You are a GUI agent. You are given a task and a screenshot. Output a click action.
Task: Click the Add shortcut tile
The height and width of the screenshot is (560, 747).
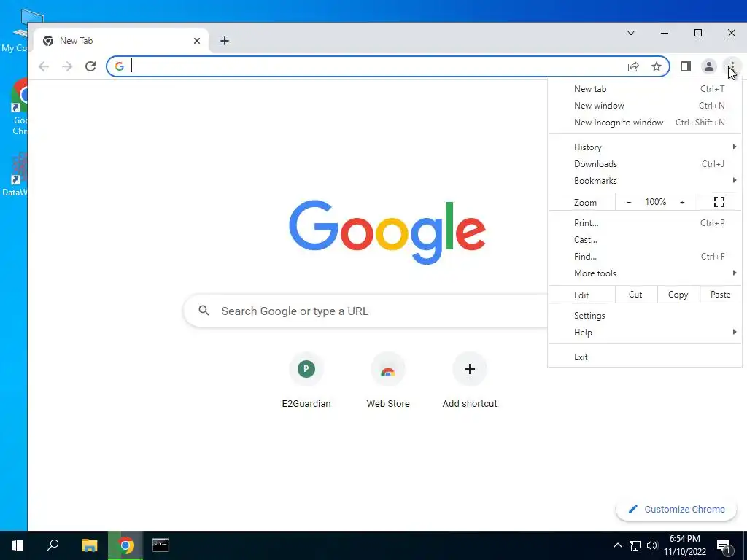pyautogui.click(x=470, y=381)
